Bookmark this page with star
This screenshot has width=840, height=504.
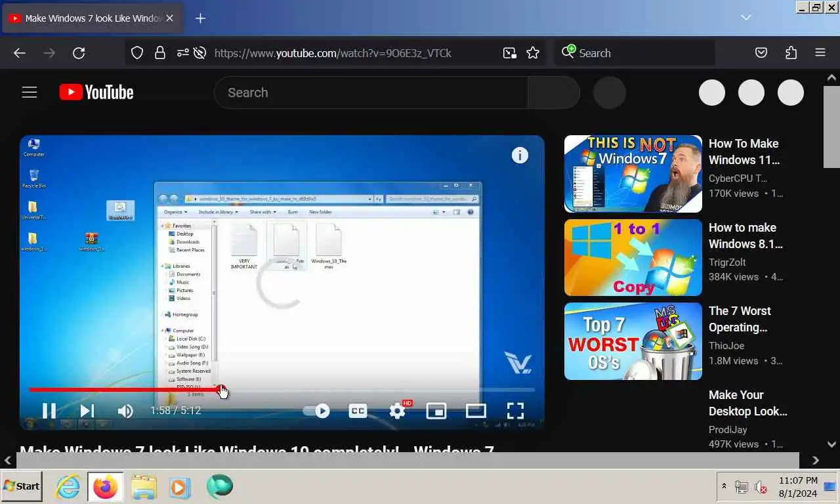pyautogui.click(x=533, y=53)
